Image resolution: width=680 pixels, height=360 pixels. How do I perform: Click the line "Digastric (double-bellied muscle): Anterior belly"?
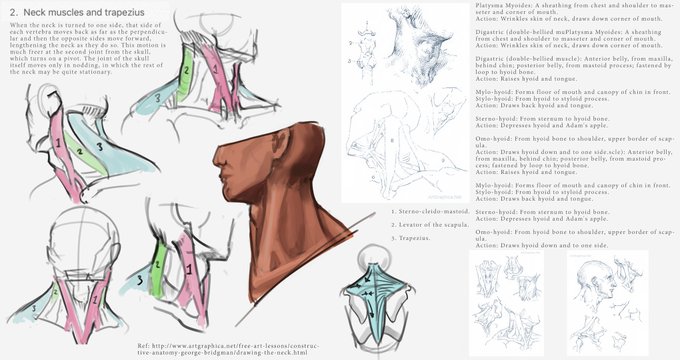pos(573,59)
